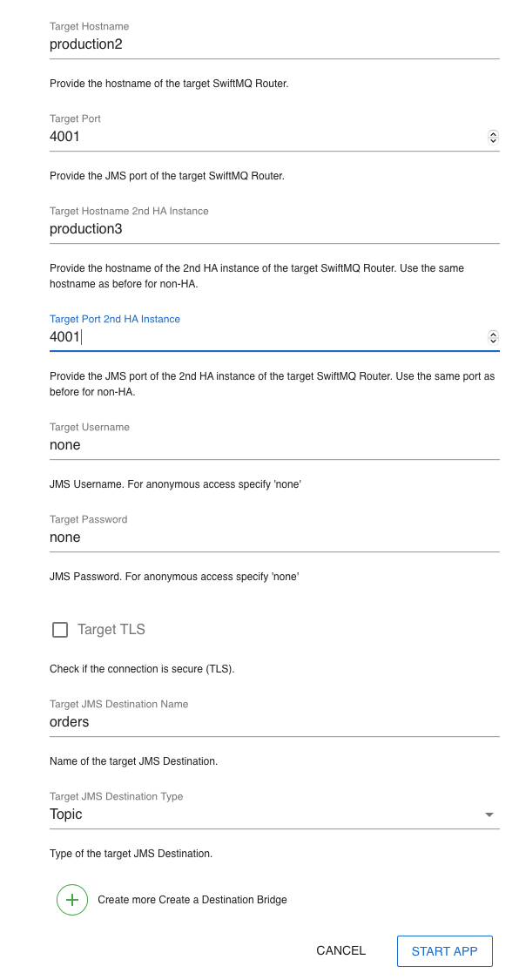The width and height of the screenshot is (519, 980).
Task: Click the Create more Create a Destination Bridge text
Action: [x=192, y=900]
